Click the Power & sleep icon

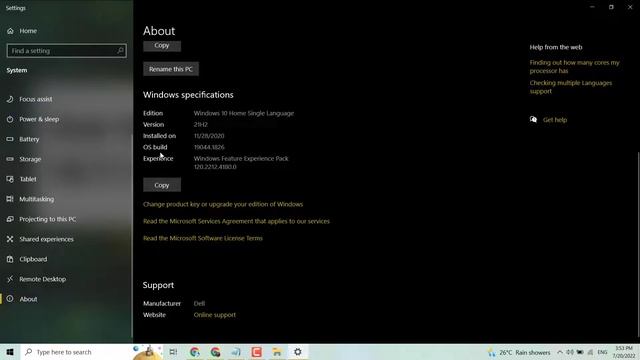[x=10, y=119]
